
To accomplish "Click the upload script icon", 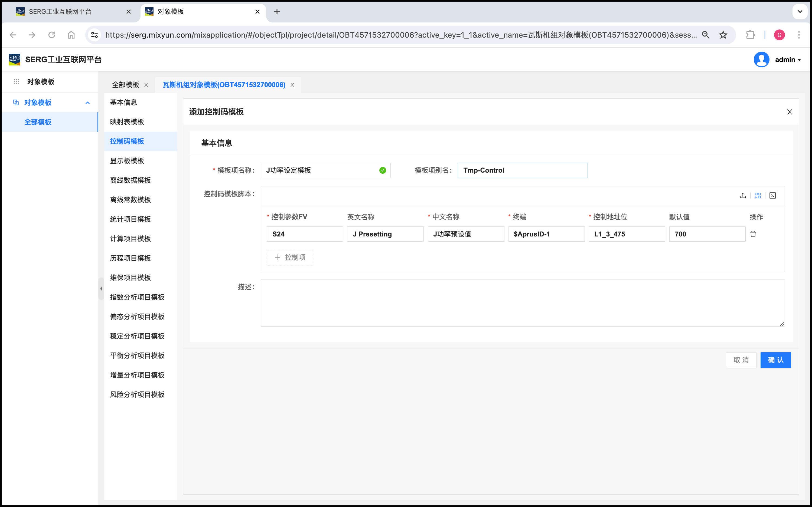I will click(x=742, y=196).
